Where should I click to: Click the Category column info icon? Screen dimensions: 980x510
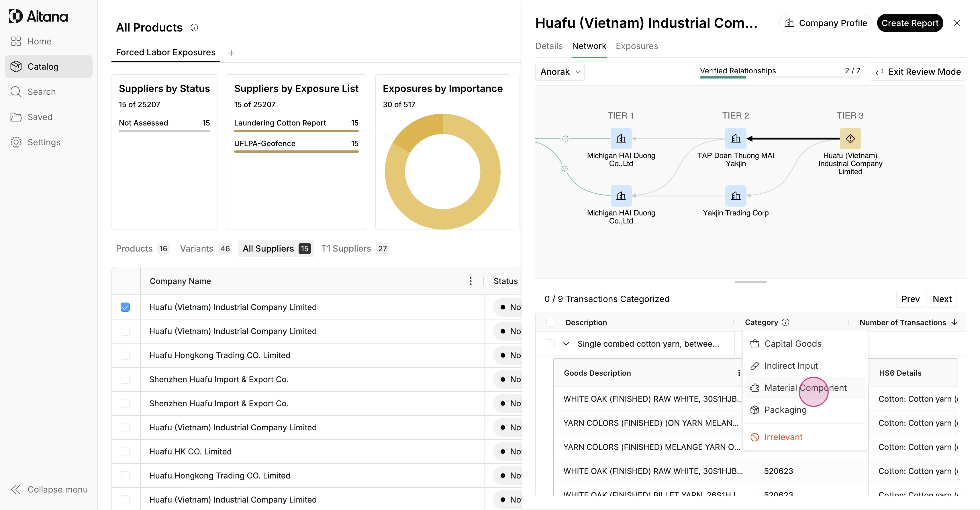(x=786, y=323)
